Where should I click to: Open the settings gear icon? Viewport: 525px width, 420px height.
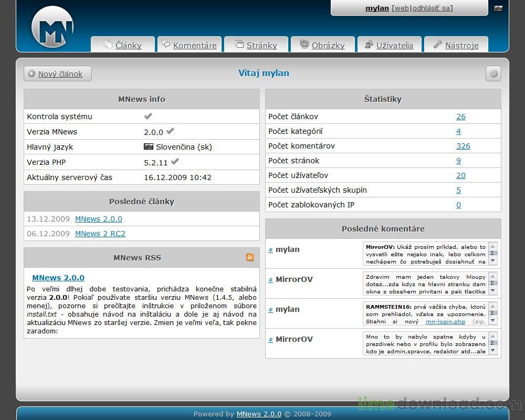(493, 73)
